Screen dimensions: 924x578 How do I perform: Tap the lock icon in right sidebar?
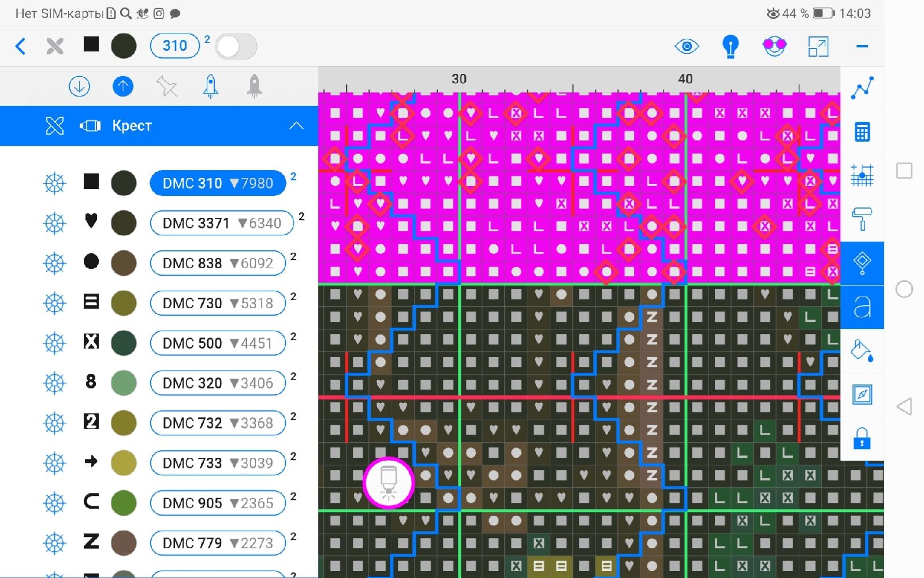(x=862, y=438)
